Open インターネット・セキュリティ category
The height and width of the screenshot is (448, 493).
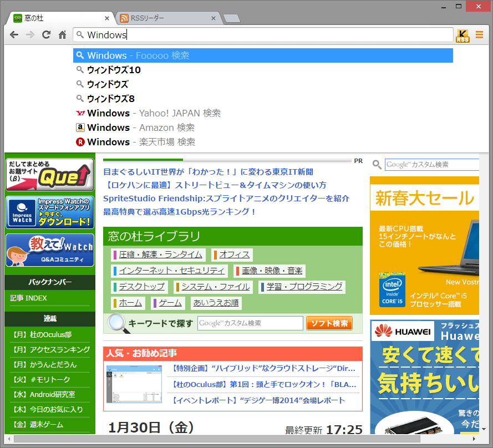tap(170, 271)
